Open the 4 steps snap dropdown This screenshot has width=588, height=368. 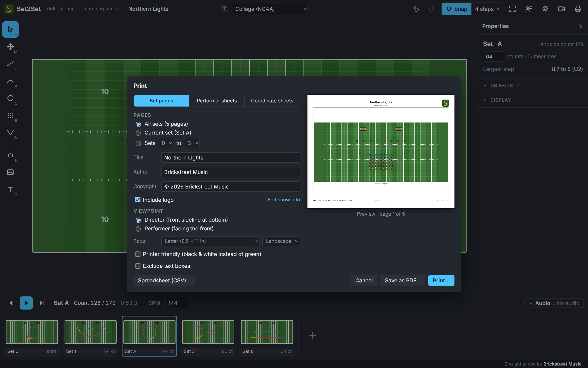click(x=487, y=9)
